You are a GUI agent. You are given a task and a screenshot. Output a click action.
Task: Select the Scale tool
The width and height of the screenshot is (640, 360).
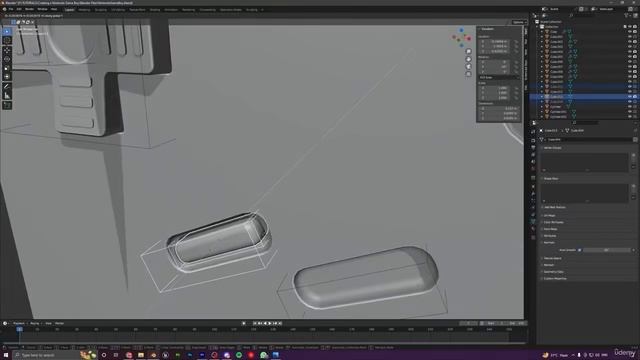click(7, 68)
